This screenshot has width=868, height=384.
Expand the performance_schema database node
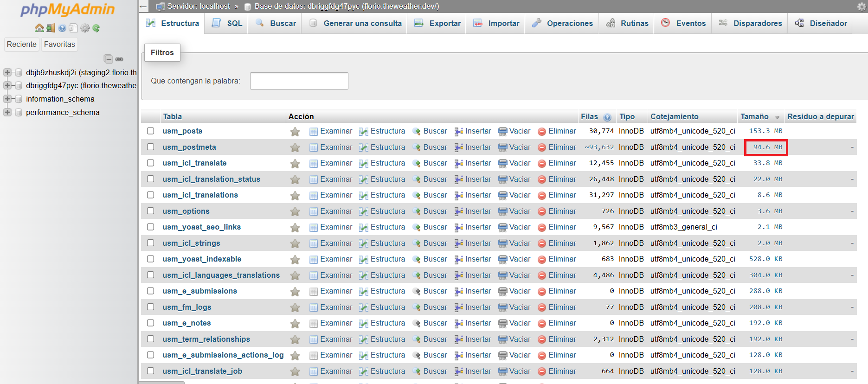click(7, 112)
